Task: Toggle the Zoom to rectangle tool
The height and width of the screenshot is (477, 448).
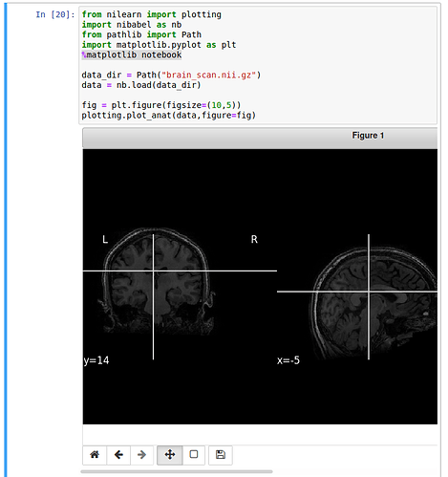Action: [x=194, y=455]
